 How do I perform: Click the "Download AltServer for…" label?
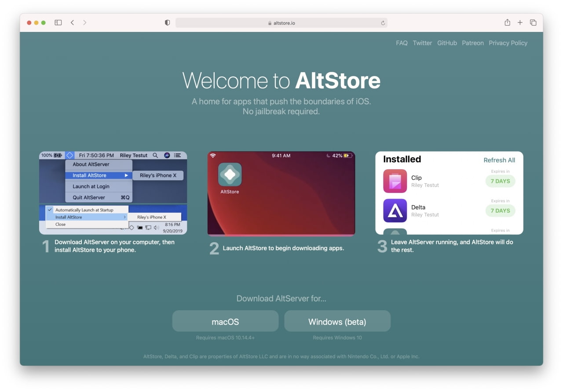pos(281,299)
